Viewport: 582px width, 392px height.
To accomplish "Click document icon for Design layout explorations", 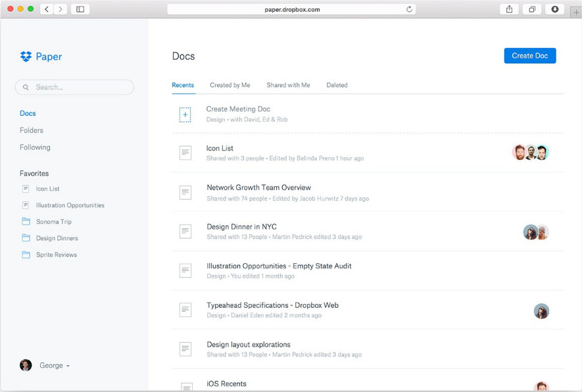I will pos(185,349).
